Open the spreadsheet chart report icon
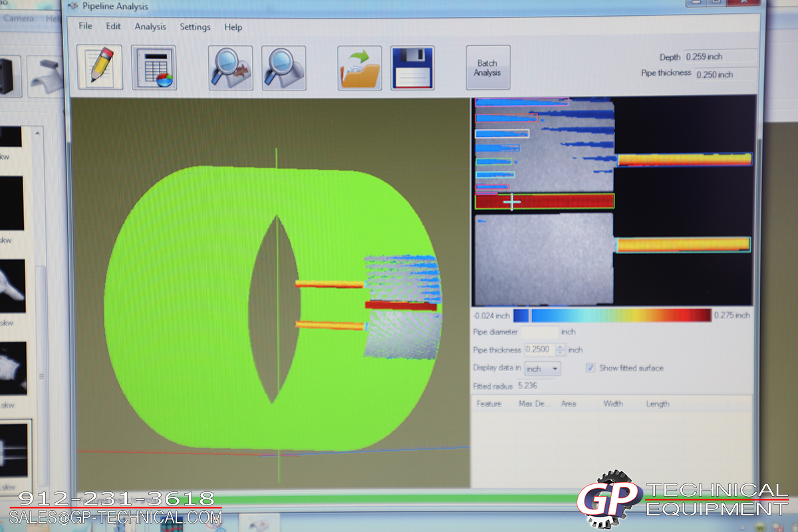 tap(154, 67)
